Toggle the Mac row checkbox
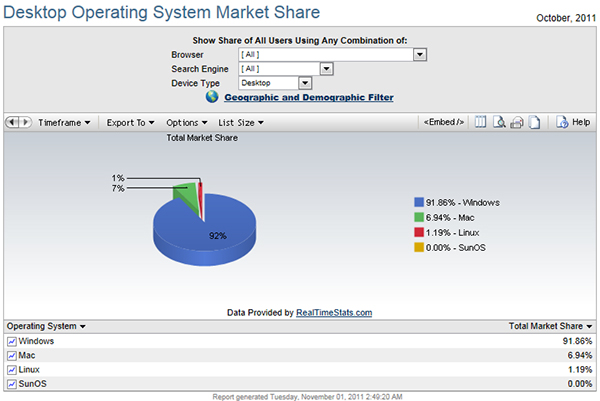 (12, 355)
